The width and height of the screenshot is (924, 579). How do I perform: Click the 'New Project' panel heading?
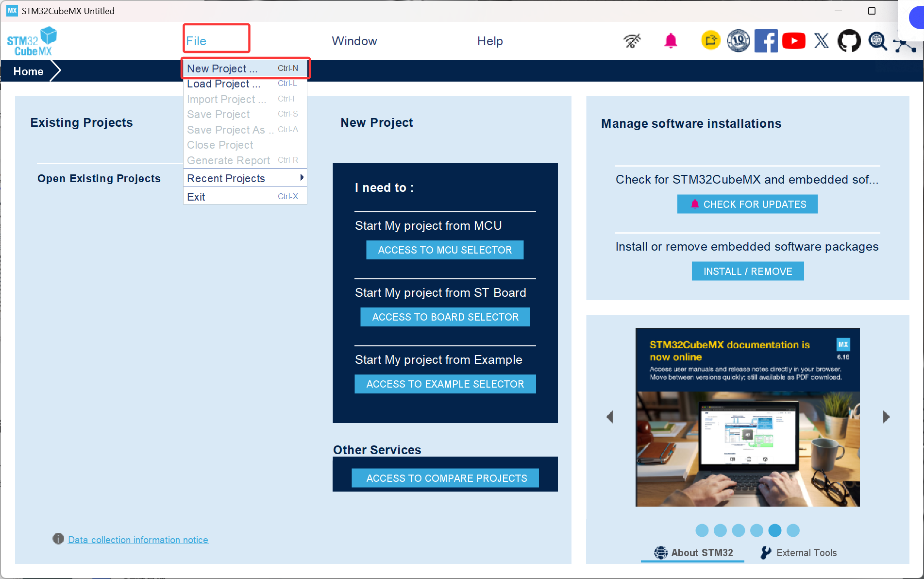(x=376, y=123)
